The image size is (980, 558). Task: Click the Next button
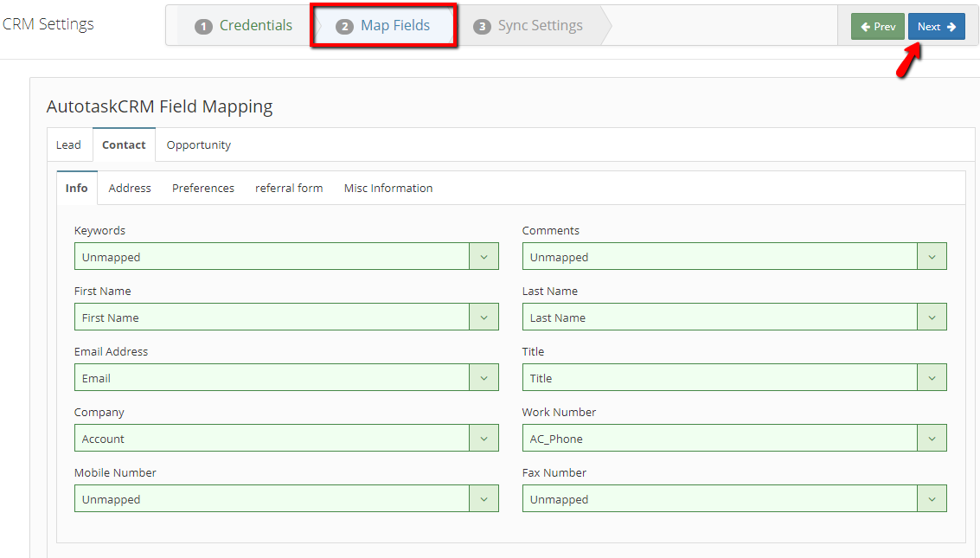(x=936, y=26)
